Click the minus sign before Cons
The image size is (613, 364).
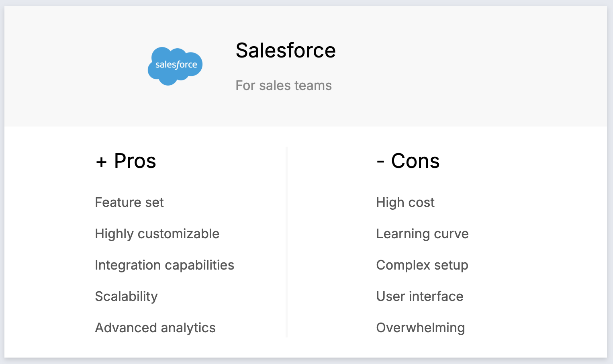tap(380, 162)
